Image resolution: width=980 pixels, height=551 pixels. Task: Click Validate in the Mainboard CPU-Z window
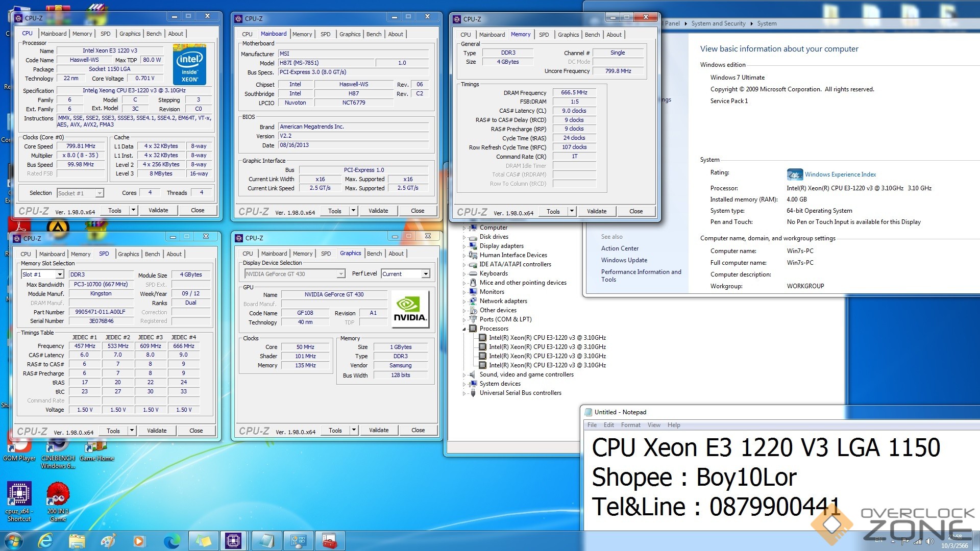378,211
